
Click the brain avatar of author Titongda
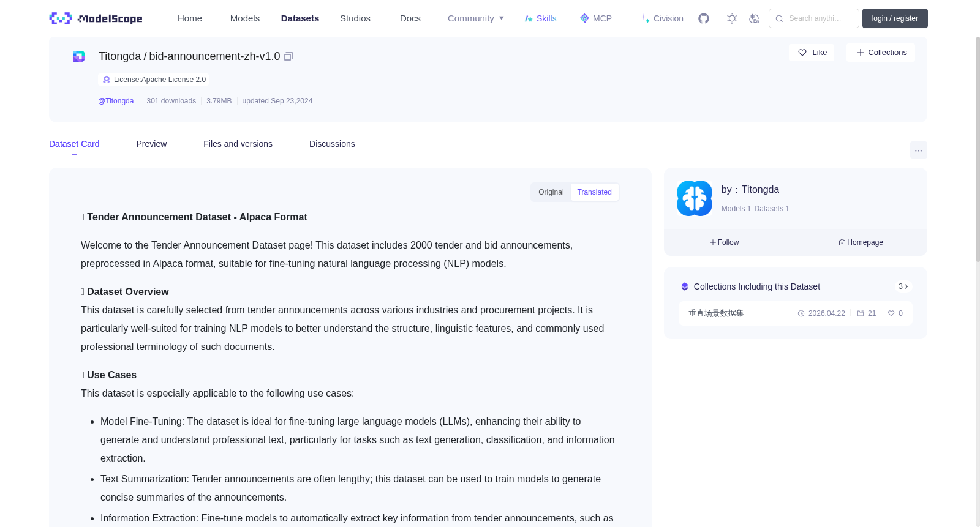click(695, 198)
